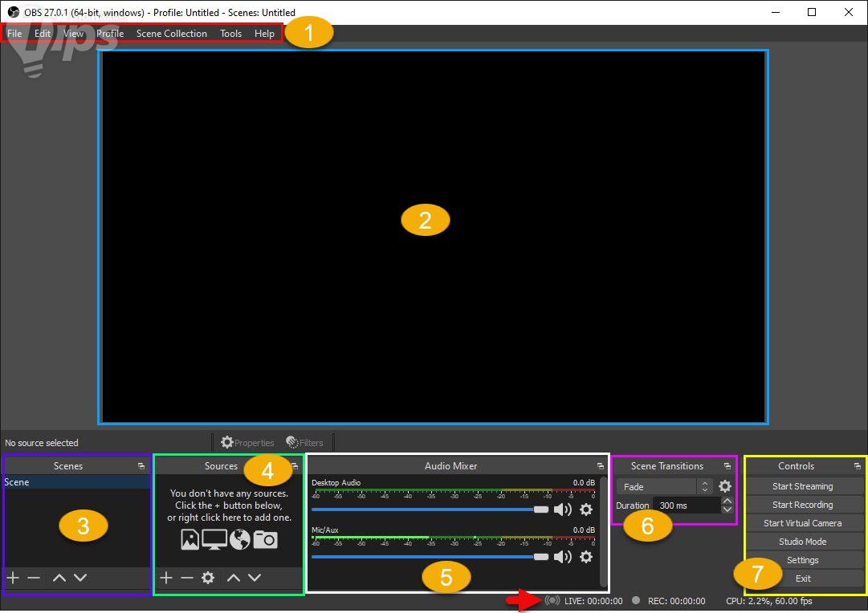Click Start Virtual Camera button
868x613 pixels.
pos(803,523)
